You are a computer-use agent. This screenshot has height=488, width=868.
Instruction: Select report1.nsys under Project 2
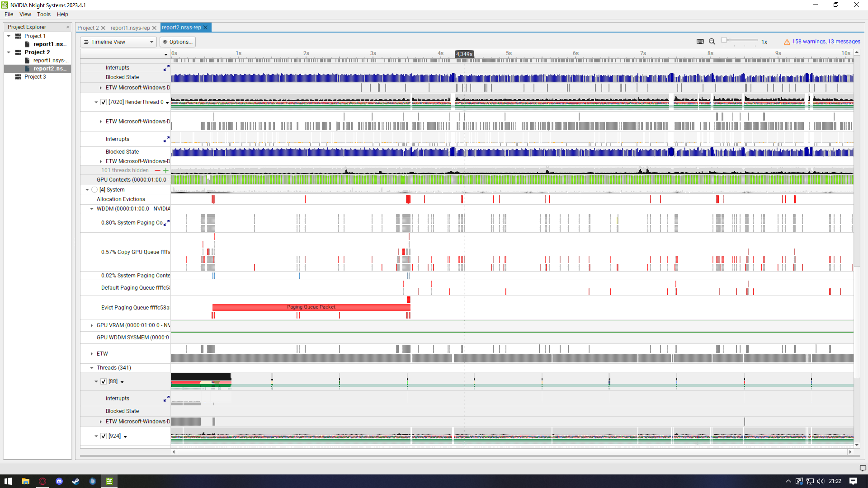pyautogui.click(x=51, y=61)
